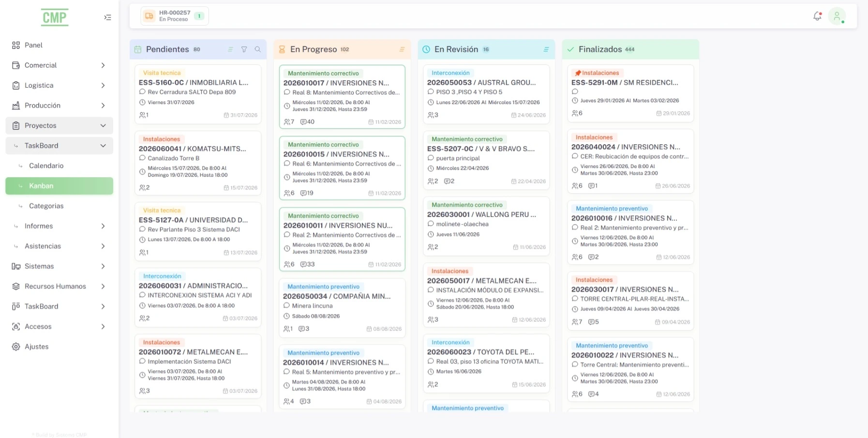Open the Calendario submenu item
868x438 pixels.
(59, 166)
